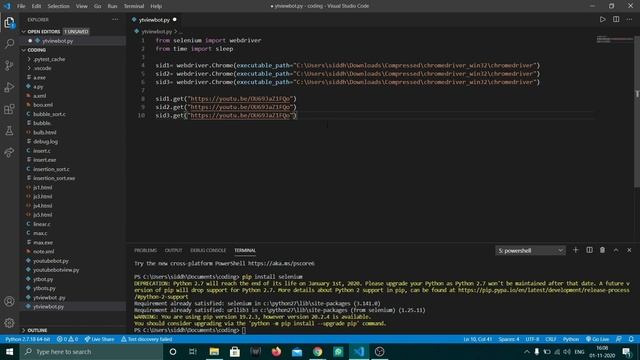Open the Manage gear menu
This screenshot has height=360, width=640.
click(9, 323)
